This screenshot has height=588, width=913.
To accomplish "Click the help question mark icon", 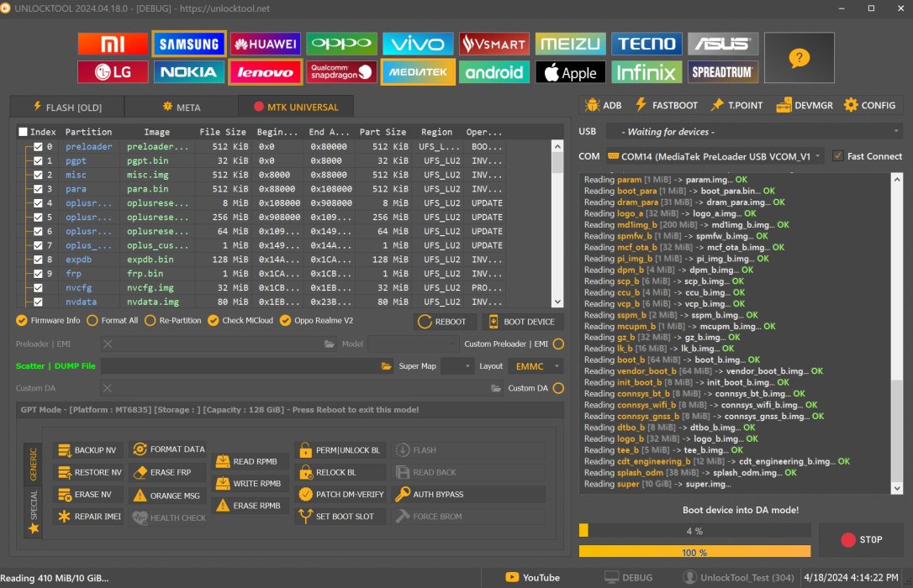I will tap(799, 58).
